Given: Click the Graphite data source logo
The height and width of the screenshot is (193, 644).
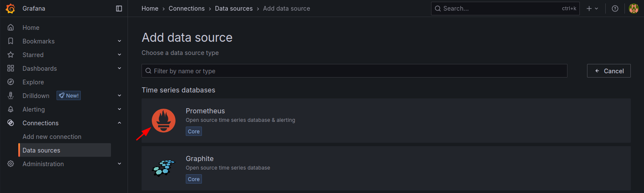Looking at the screenshot, I should [164, 168].
